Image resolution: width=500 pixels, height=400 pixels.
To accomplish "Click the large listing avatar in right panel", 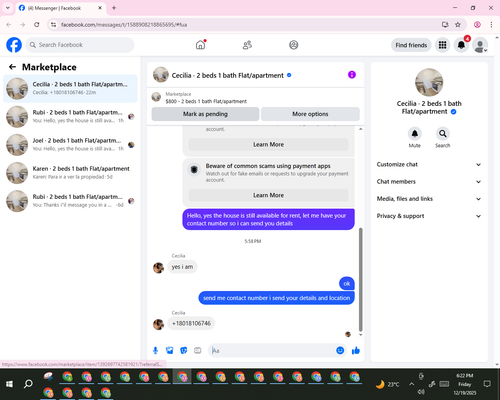I will point(429,82).
